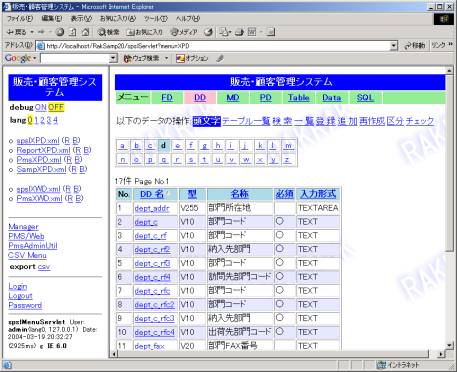The image size is (457, 372).
Task: Switch to the MD tab
Action: pos(233,98)
